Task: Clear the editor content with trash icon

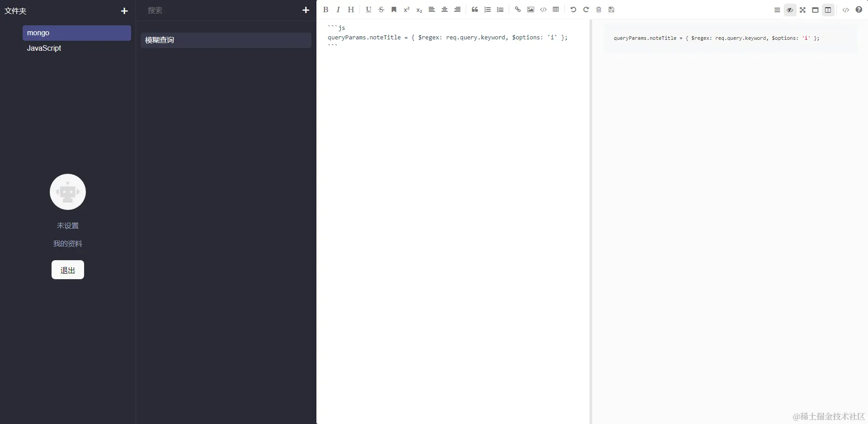Action: 599,10
